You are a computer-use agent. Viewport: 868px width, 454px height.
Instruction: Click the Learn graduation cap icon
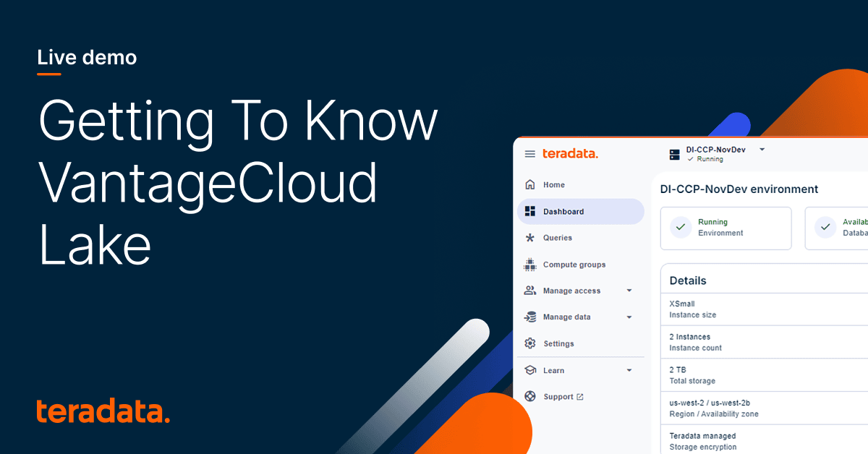(530, 370)
